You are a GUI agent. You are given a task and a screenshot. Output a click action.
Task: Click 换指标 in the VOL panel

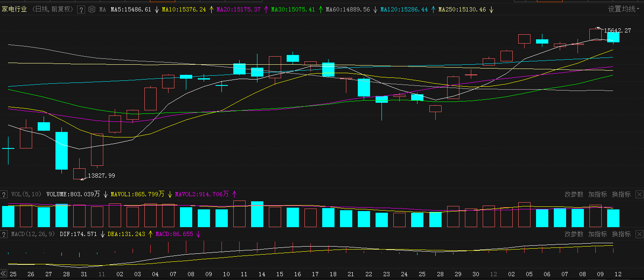tap(621, 194)
